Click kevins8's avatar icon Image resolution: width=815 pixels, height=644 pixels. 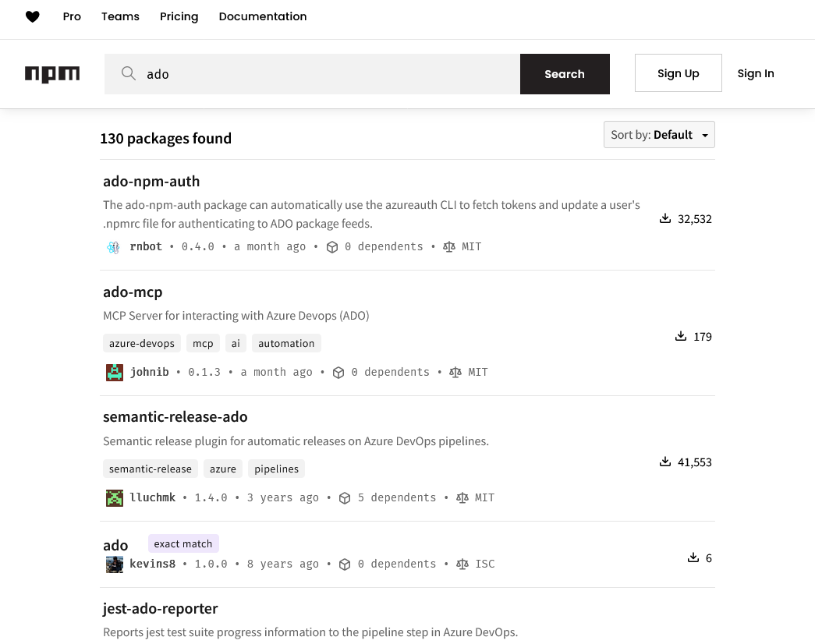[115, 564]
